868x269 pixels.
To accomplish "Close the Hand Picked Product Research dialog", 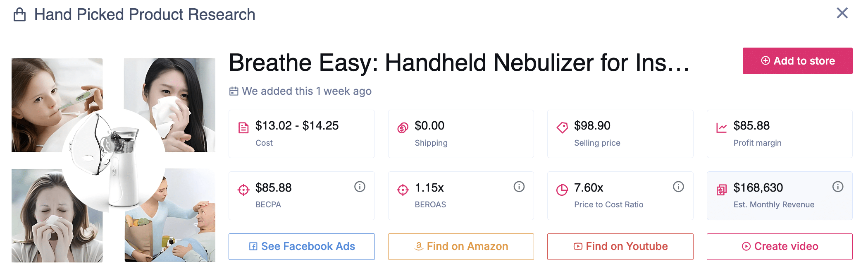I will point(842,13).
